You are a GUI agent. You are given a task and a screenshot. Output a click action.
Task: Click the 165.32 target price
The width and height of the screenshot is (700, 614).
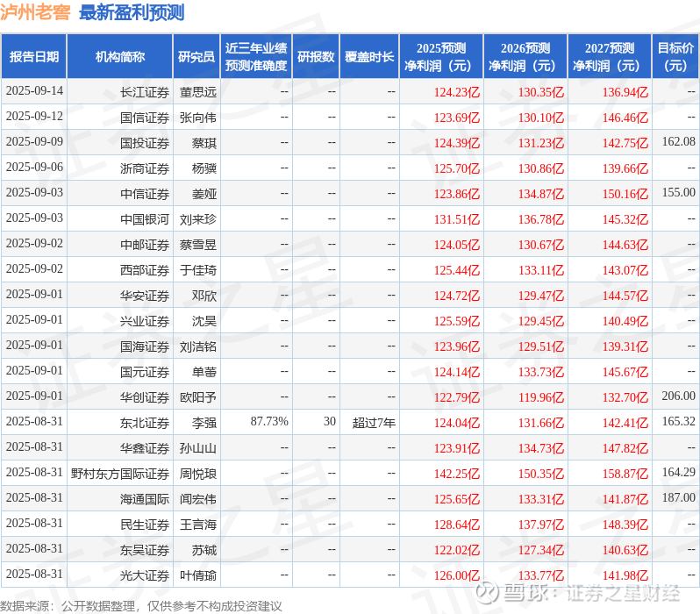(x=679, y=422)
